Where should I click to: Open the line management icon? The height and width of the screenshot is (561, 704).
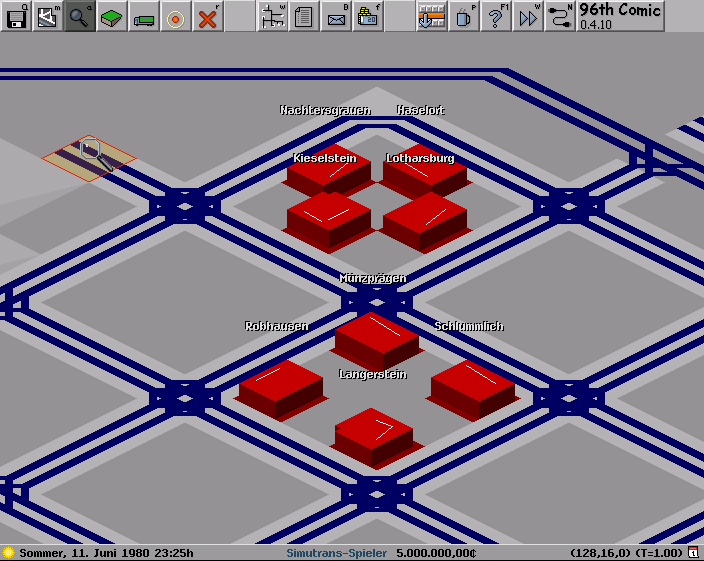click(272, 16)
